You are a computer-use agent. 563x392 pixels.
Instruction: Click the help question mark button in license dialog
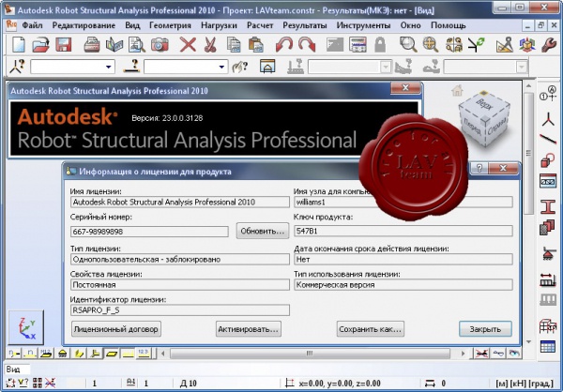pos(479,168)
